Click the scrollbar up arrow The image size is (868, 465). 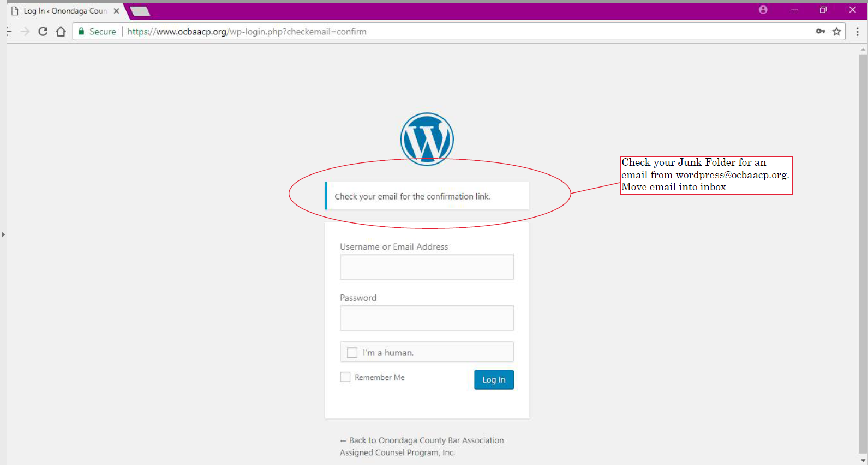click(863, 50)
